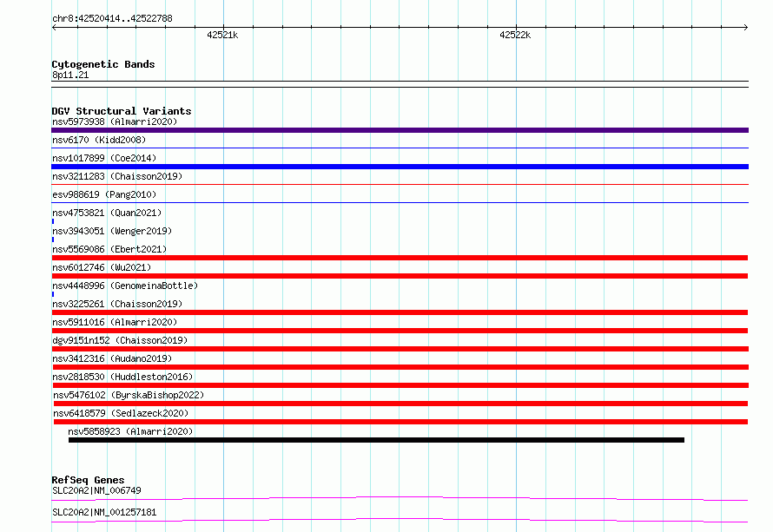773x532 pixels.
Task: Open variant nsv4753821 (Quan2021)
Action: [x=107, y=213]
